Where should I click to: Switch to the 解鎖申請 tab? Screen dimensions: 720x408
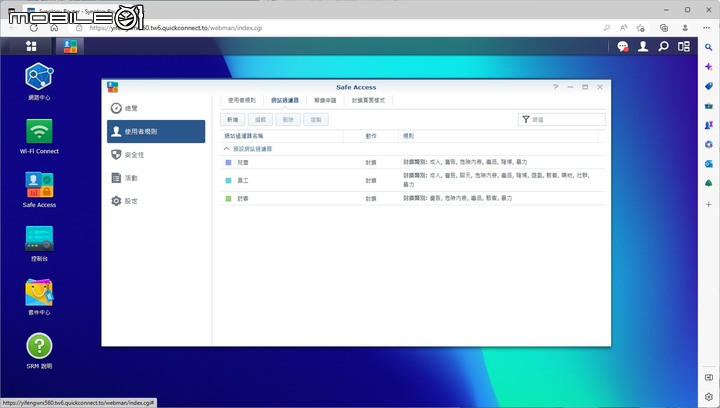pos(325,100)
